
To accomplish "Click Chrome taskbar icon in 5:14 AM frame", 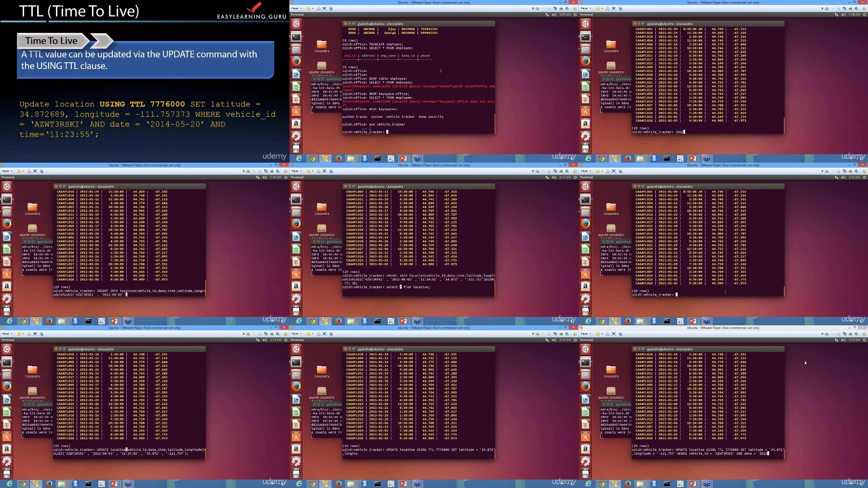I will 312,484.
